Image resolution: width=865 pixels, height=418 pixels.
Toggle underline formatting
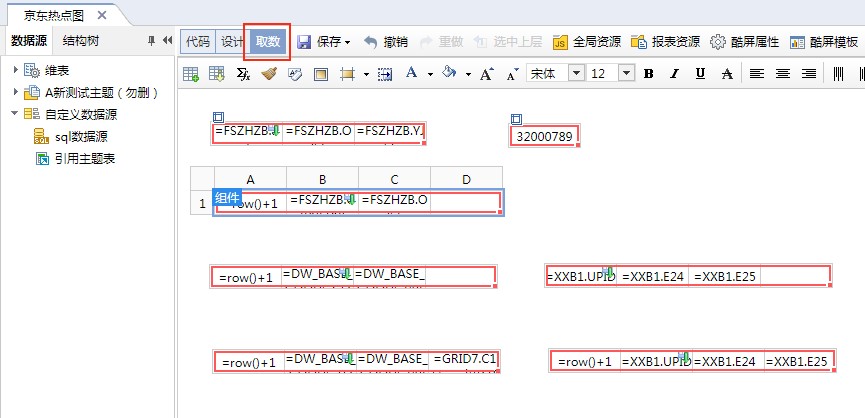click(699, 74)
